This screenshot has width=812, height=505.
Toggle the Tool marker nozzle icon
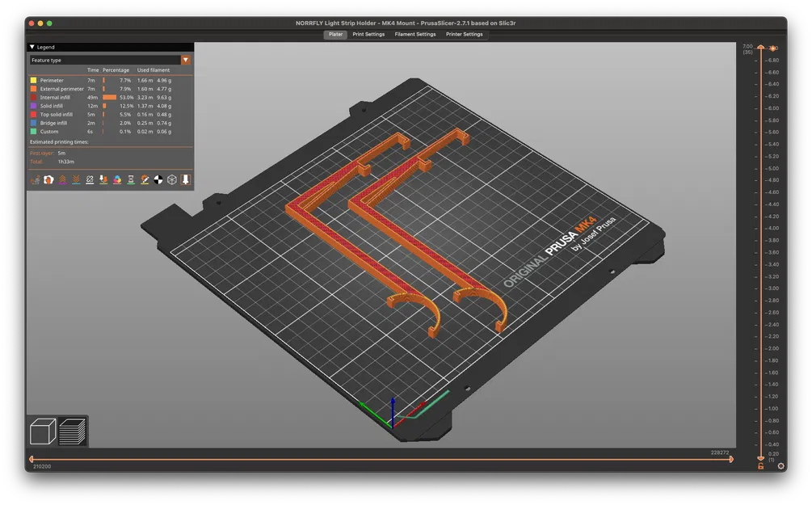186,179
